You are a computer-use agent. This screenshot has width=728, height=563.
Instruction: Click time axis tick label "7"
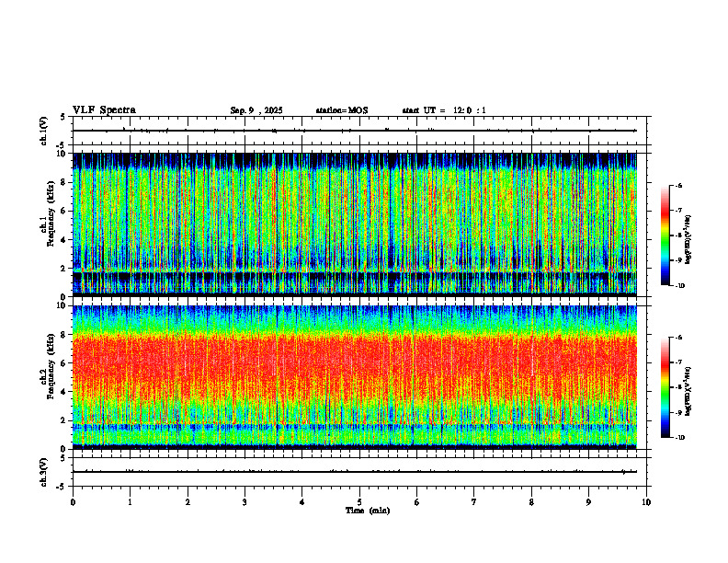474,502
